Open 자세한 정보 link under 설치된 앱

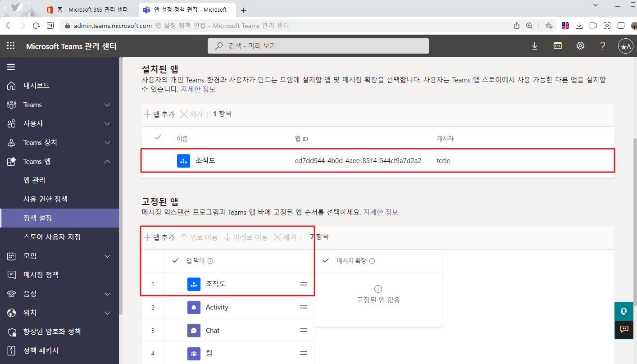point(198,89)
